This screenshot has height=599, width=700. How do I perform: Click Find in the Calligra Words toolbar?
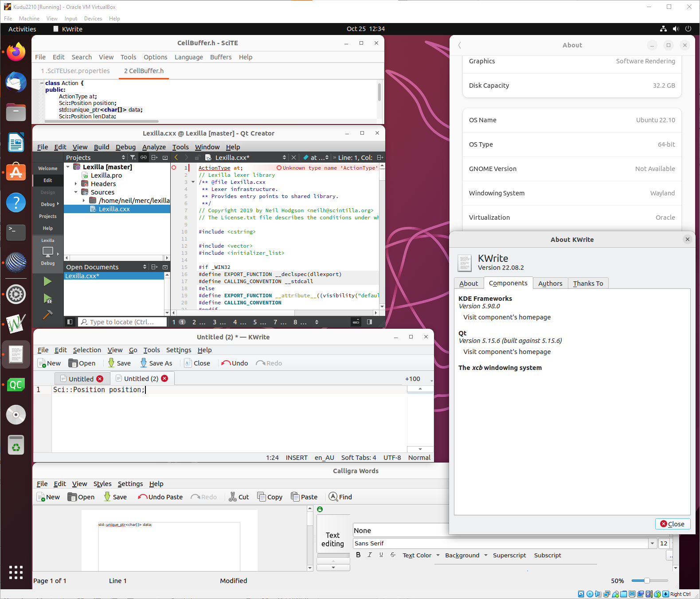[340, 497]
